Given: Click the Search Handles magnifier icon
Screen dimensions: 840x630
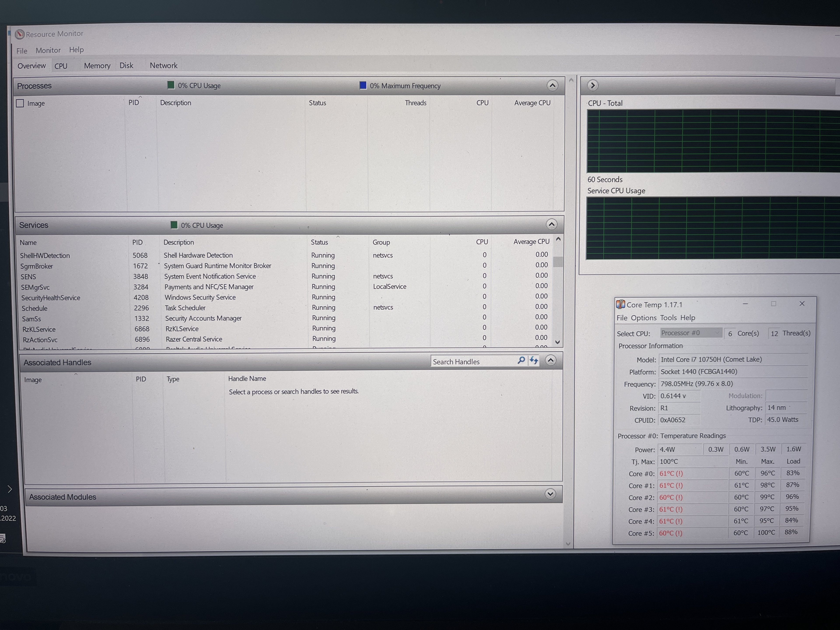Looking at the screenshot, I should click(521, 360).
